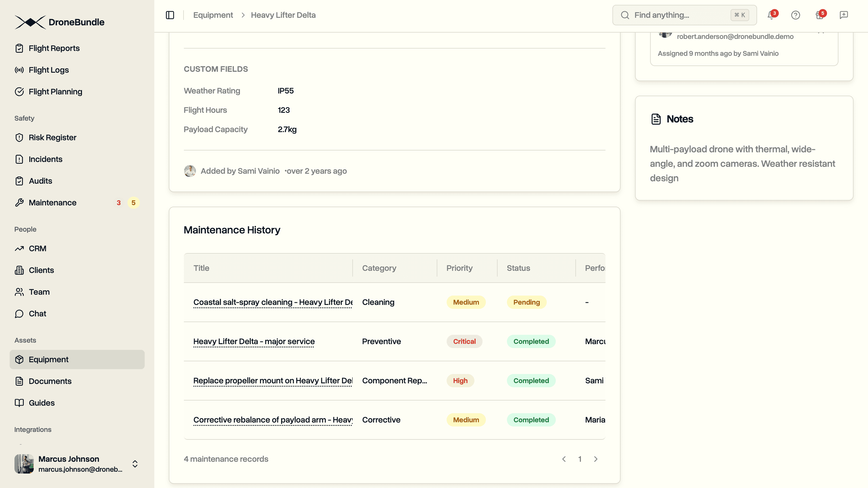The image size is (868, 488).
Task: Click the search magnifier icon
Action: [625, 15]
